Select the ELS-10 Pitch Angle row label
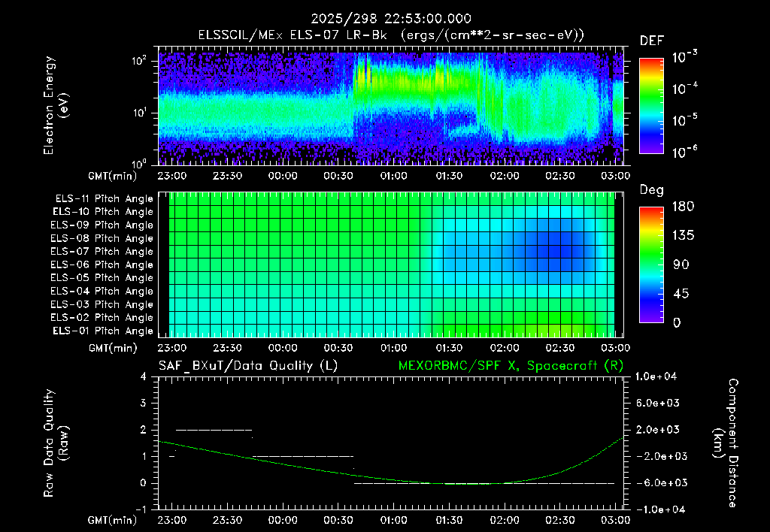 pyautogui.click(x=103, y=212)
